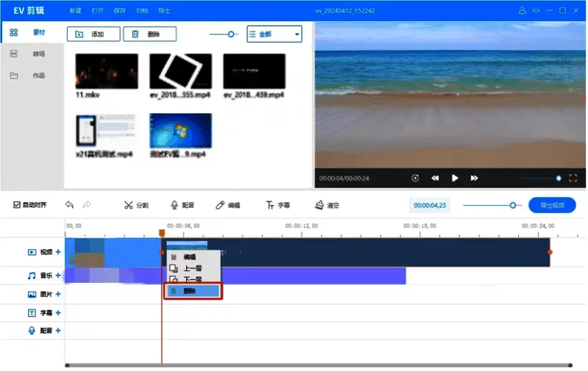Image resolution: width=588 pixels, height=371 pixels.
Task: Click the 添加 add material button
Action: (x=93, y=34)
